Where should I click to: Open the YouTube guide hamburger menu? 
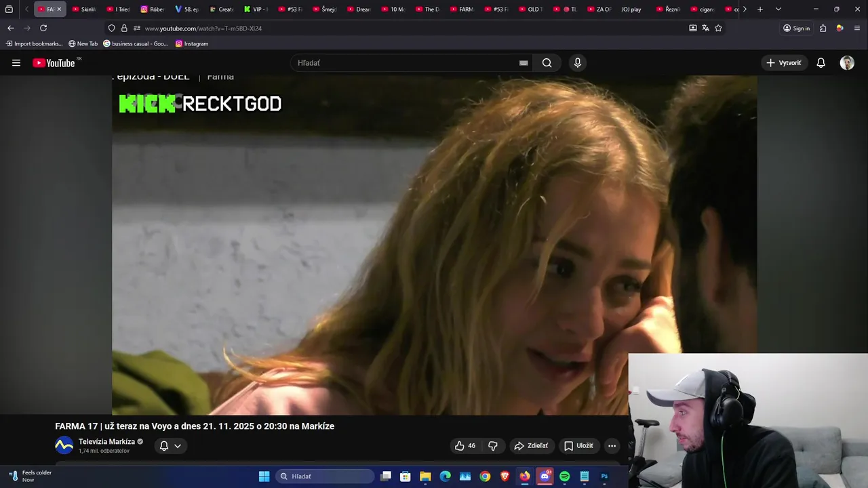point(16,63)
